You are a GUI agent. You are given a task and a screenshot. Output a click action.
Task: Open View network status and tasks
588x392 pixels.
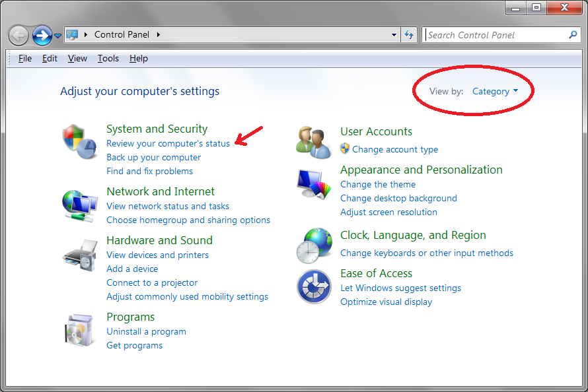[168, 206]
